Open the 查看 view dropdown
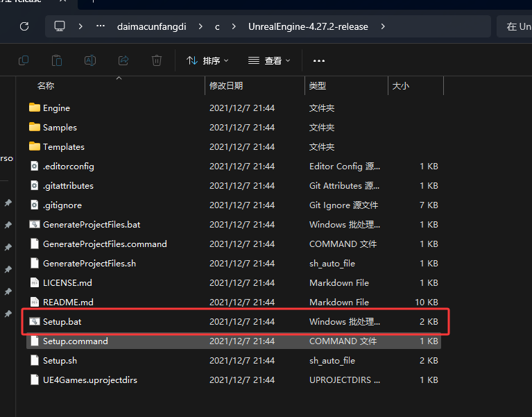Viewport: 532px width, 417px height. click(x=269, y=61)
